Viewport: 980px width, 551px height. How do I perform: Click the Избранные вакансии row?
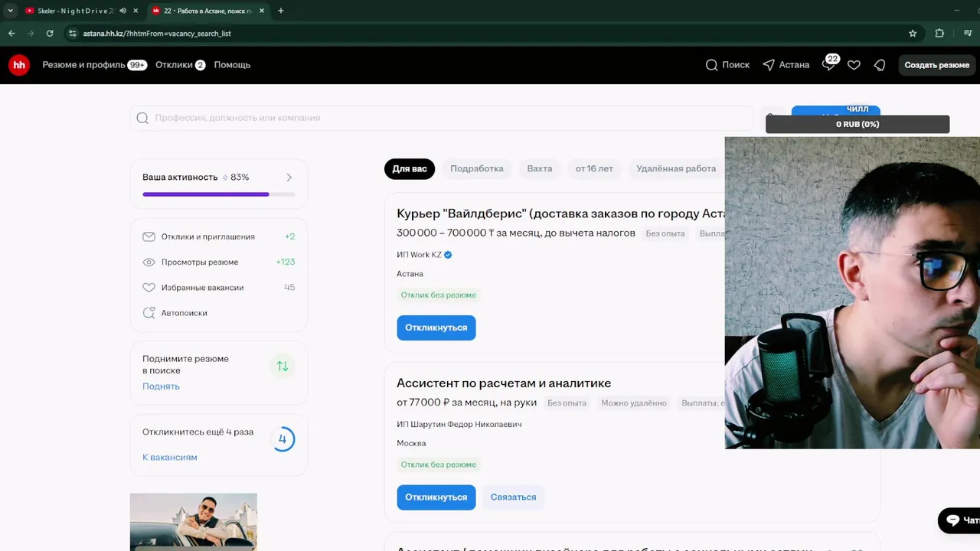point(219,288)
